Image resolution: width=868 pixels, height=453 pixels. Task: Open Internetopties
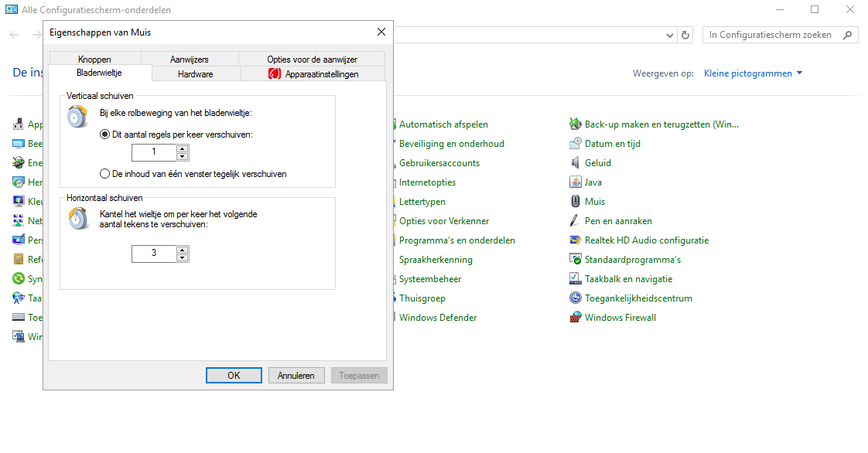coord(427,182)
